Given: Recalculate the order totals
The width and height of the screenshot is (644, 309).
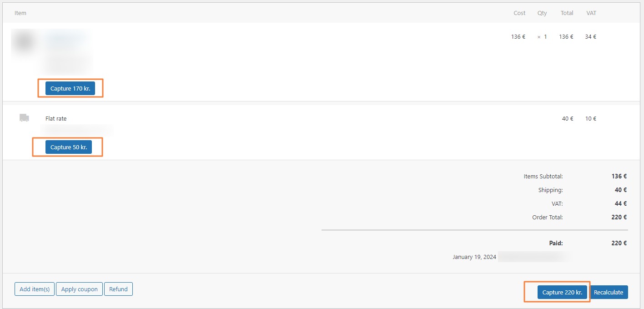Looking at the screenshot, I should [x=609, y=292].
